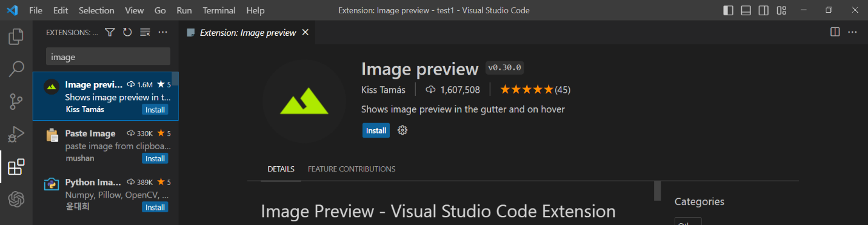This screenshot has height=225, width=868.
Task: Open the Run menu
Action: 184,10
